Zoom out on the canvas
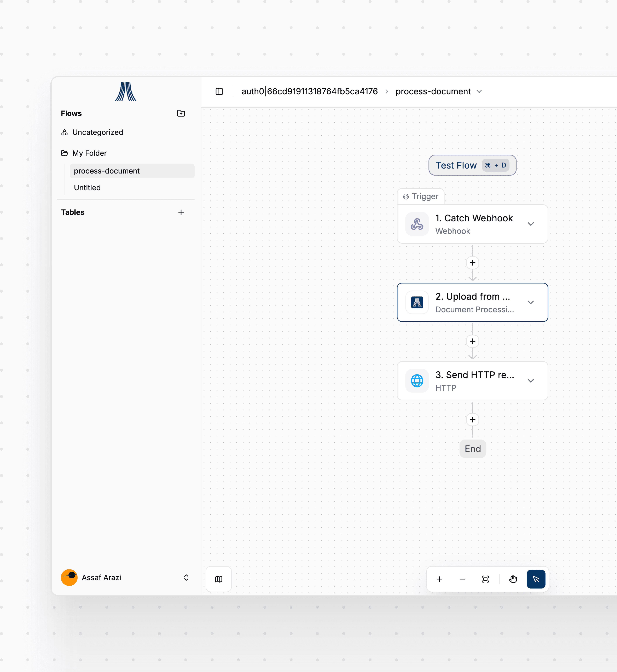 tap(462, 579)
